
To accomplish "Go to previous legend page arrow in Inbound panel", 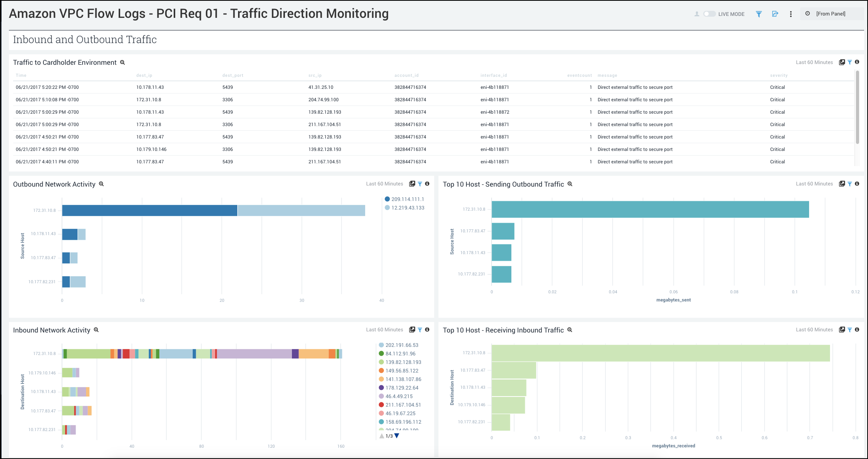I will click(x=382, y=436).
